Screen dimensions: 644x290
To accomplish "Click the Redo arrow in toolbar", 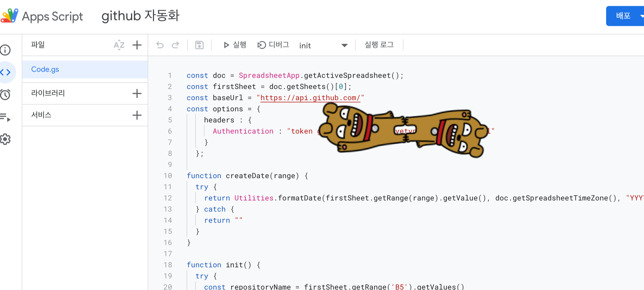I will (x=175, y=45).
